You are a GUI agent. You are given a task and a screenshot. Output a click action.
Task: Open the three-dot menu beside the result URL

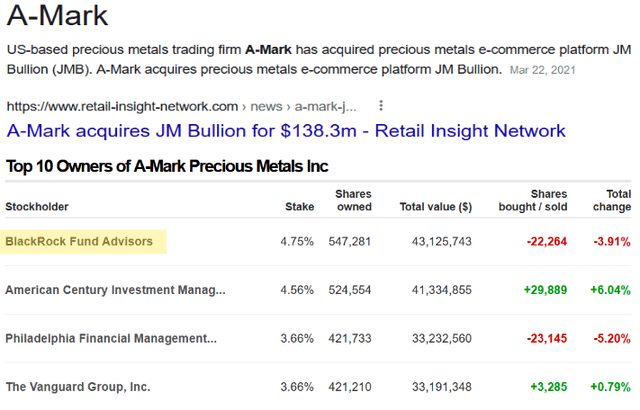click(381, 106)
